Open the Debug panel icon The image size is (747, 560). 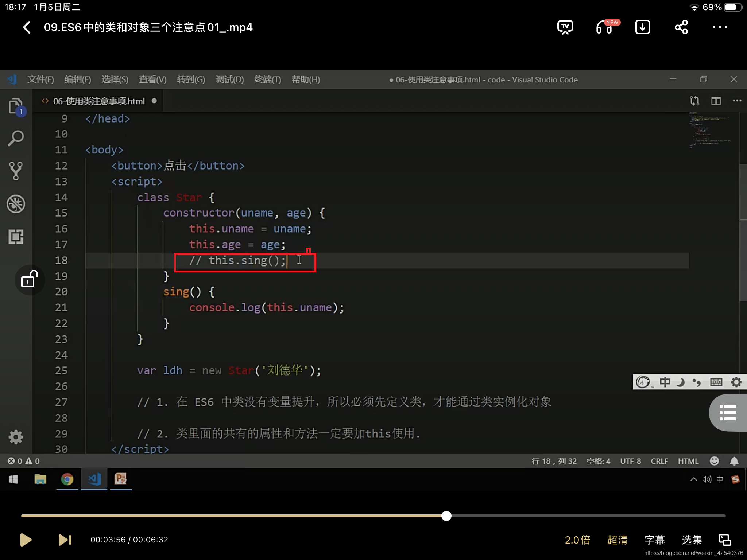pos(16,204)
